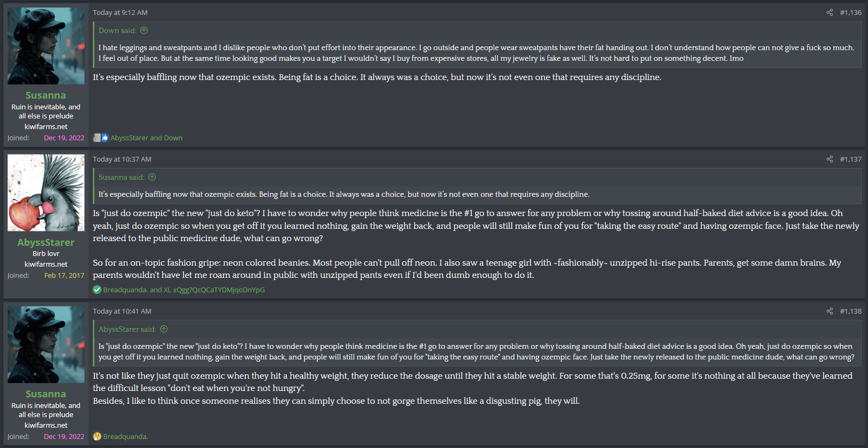The width and height of the screenshot is (868, 448).
Task: Jump to Down's original post via the quote arrow
Action: (144, 30)
